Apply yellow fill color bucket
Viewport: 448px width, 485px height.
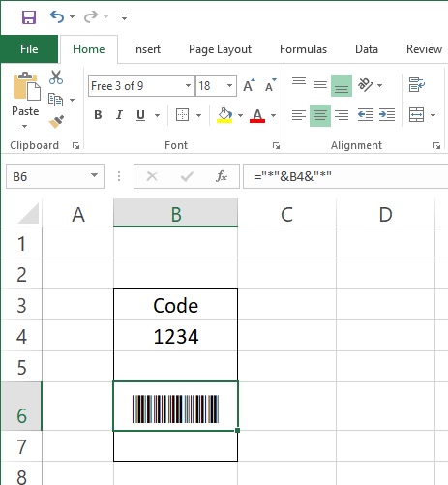click(x=224, y=115)
